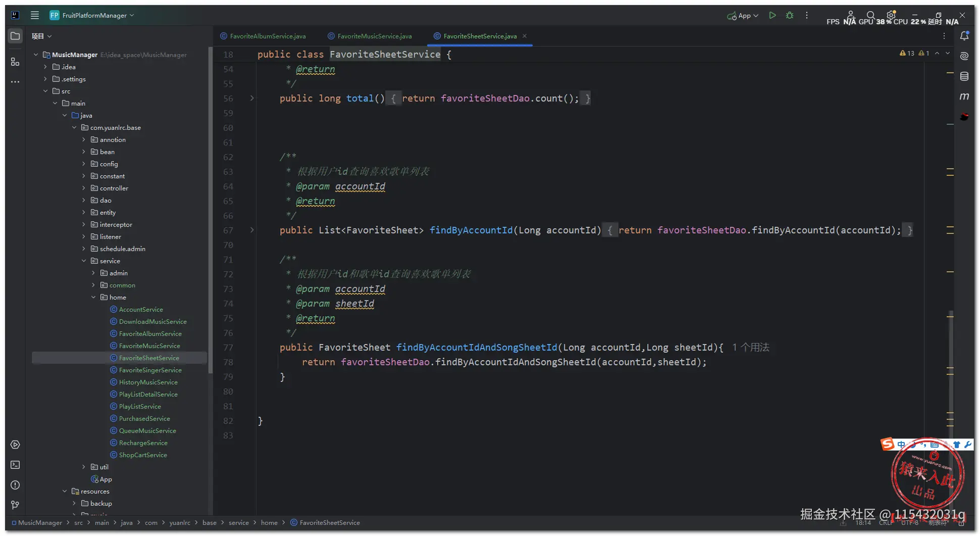Jump to next highlighted error arrow

tap(948, 53)
